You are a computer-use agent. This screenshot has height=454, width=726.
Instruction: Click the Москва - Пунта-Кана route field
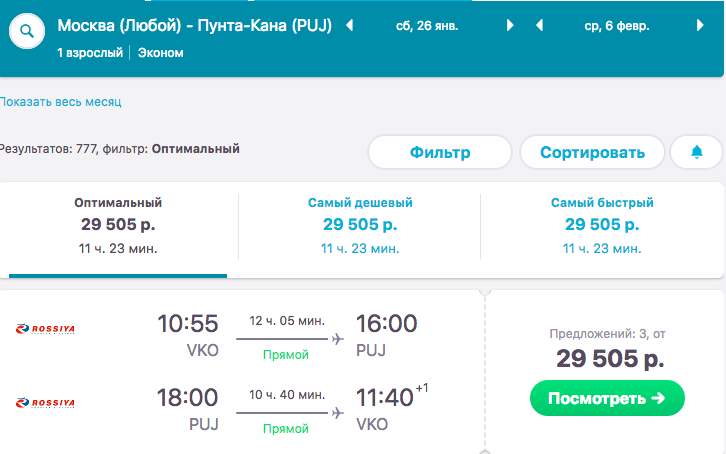pos(194,25)
